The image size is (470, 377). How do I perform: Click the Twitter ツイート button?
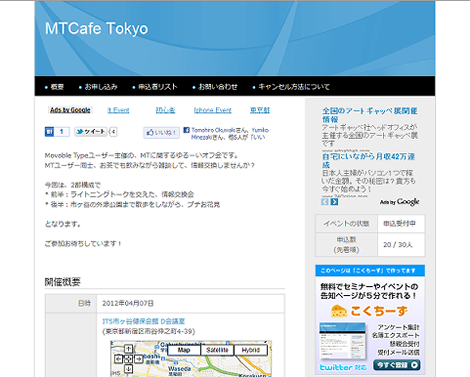pos(90,132)
